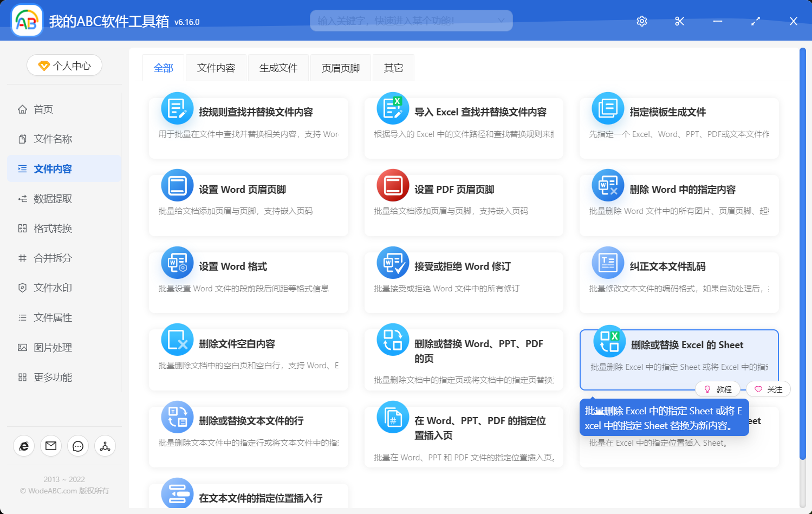
Task: Switch to the 生成文件 tab
Action: coord(278,67)
